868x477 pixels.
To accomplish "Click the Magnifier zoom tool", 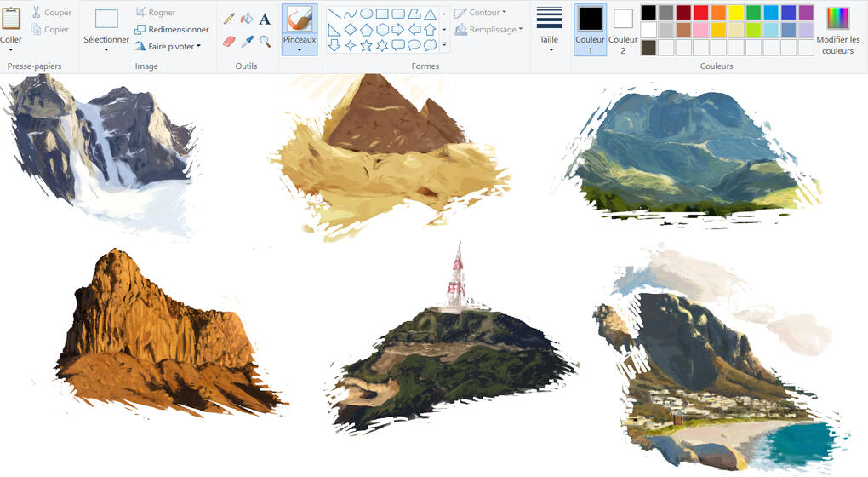I will [x=265, y=41].
